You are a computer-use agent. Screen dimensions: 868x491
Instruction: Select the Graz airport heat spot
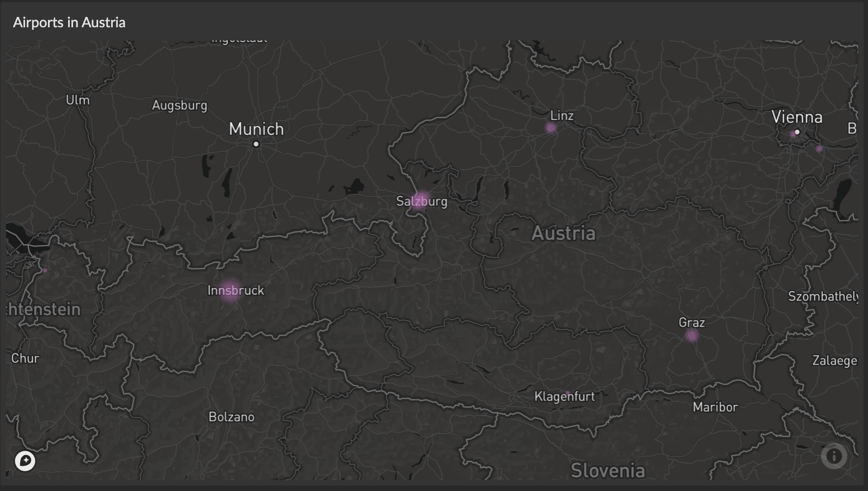pos(692,336)
